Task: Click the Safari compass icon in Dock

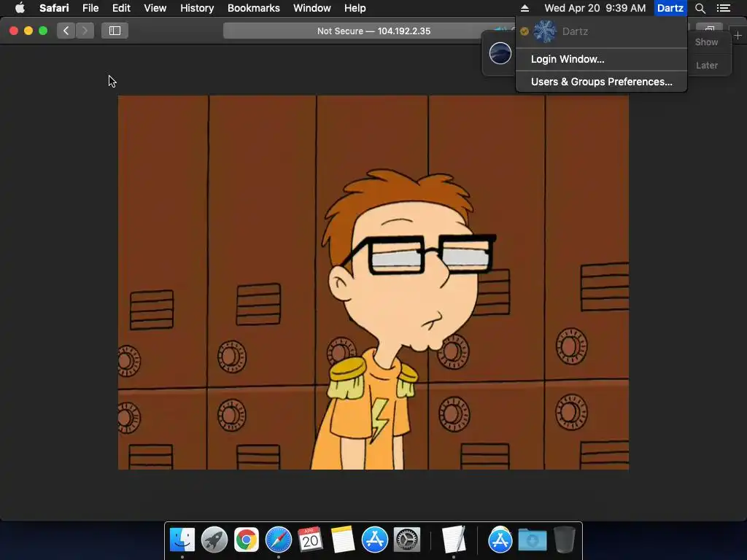Action: tap(278, 540)
